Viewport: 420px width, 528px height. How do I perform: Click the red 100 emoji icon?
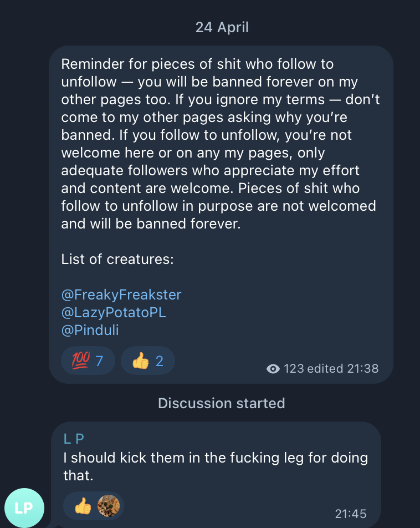(x=81, y=361)
